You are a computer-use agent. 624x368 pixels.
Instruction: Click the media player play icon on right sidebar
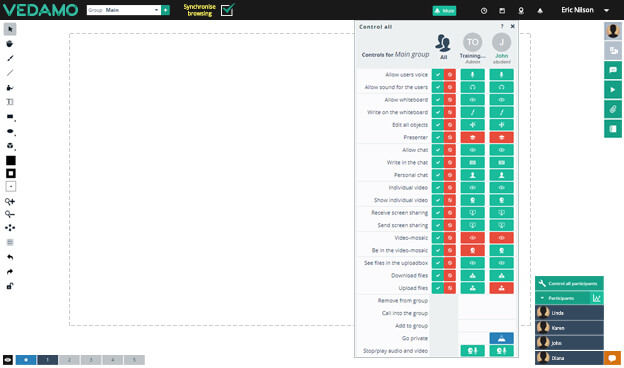(613, 90)
